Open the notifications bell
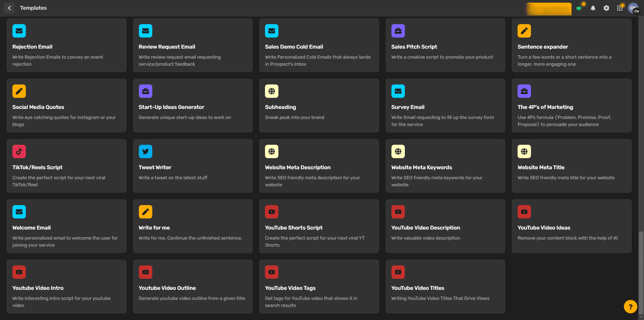The height and width of the screenshot is (320, 644). pos(593,8)
